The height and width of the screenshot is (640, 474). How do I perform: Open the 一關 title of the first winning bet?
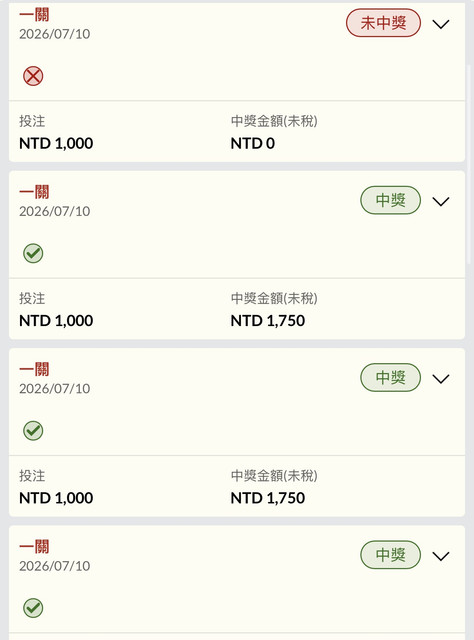click(34, 192)
